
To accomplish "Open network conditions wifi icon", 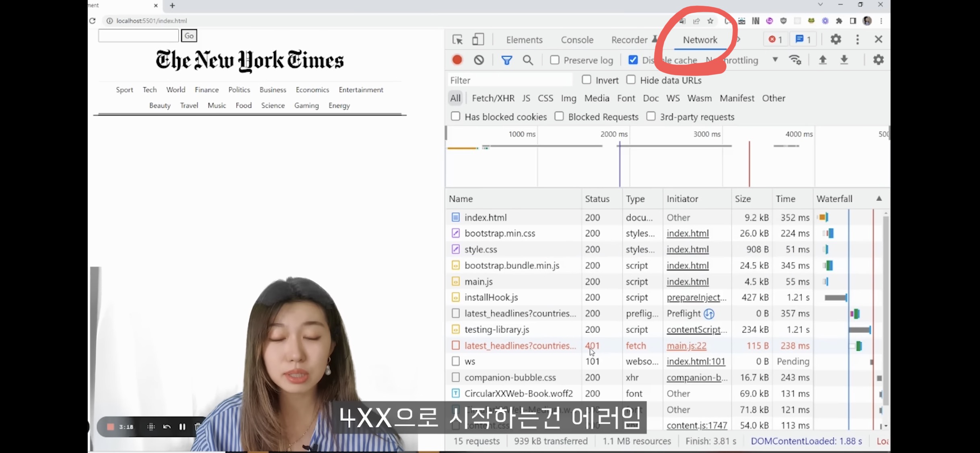I will [795, 60].
